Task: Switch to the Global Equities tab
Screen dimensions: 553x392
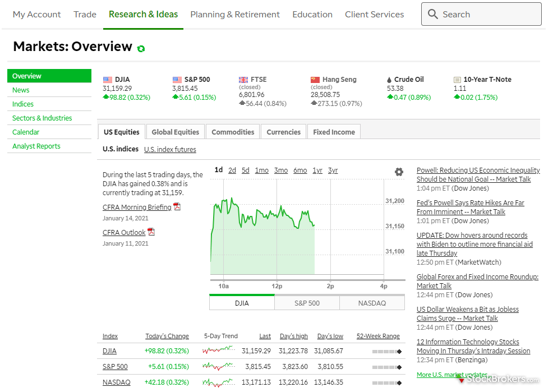Action: [176, 132]
